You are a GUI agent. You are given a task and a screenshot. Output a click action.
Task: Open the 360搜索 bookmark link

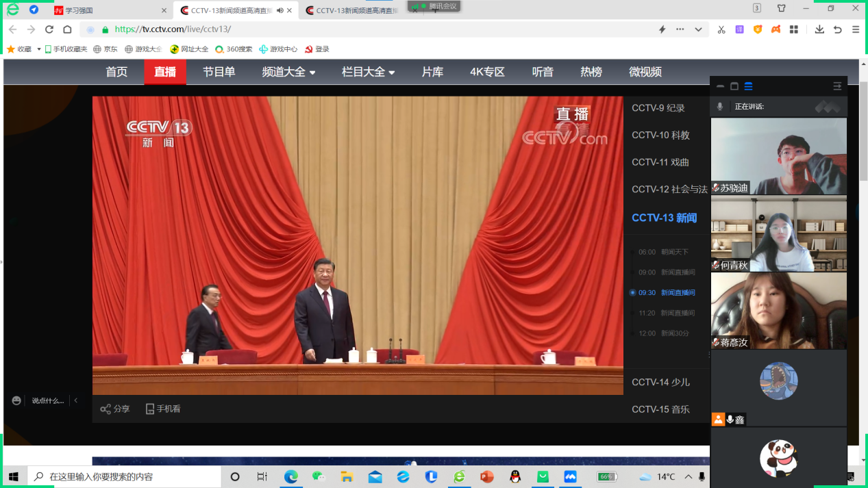(234, 49)
